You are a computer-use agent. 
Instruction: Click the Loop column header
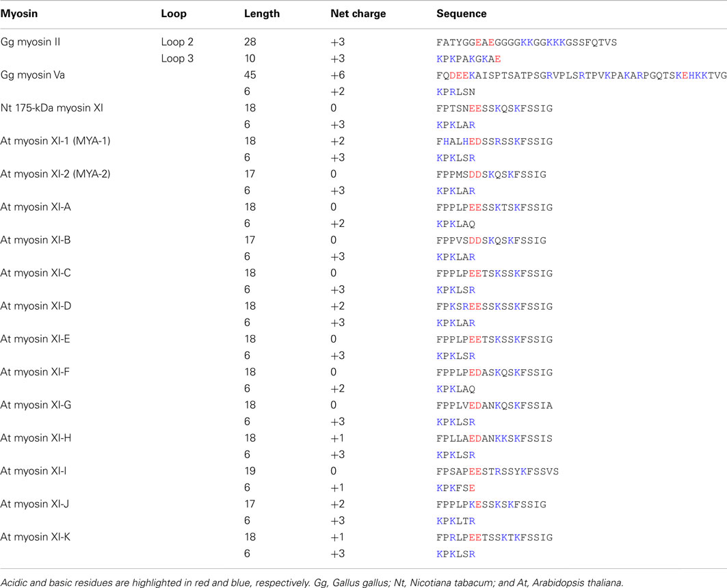pyautogui.click(x=174, y=14)
